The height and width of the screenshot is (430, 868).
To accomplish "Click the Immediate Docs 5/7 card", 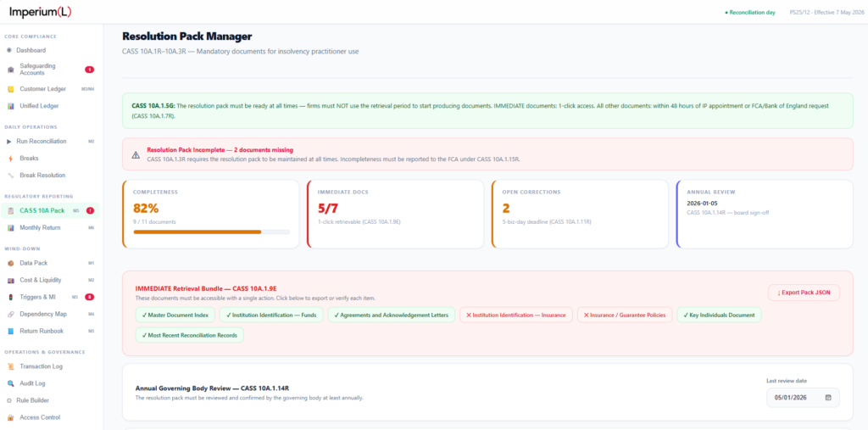I will click(x=395, y=214).
